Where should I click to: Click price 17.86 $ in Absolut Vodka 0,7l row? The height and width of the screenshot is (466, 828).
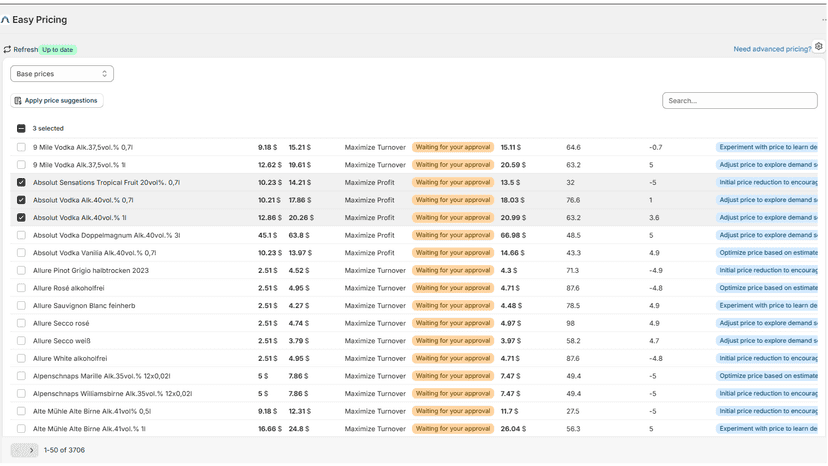pos(300,200)
